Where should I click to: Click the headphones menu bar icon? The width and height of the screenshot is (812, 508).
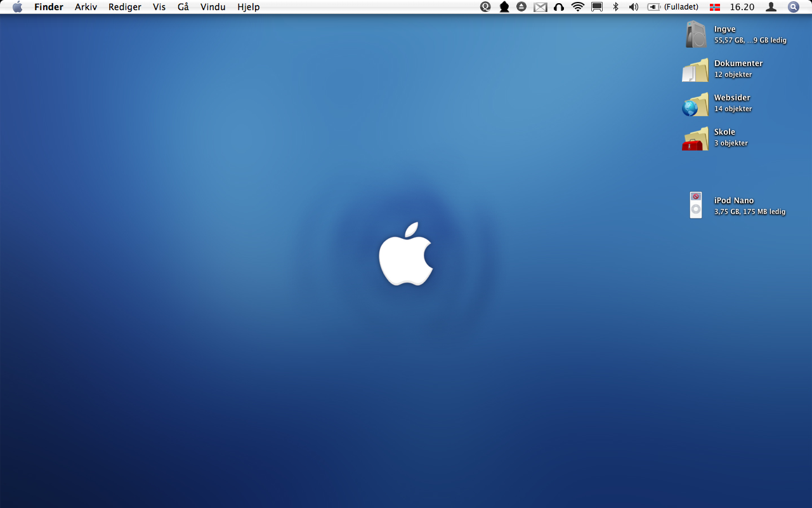(x=559, y=7)
